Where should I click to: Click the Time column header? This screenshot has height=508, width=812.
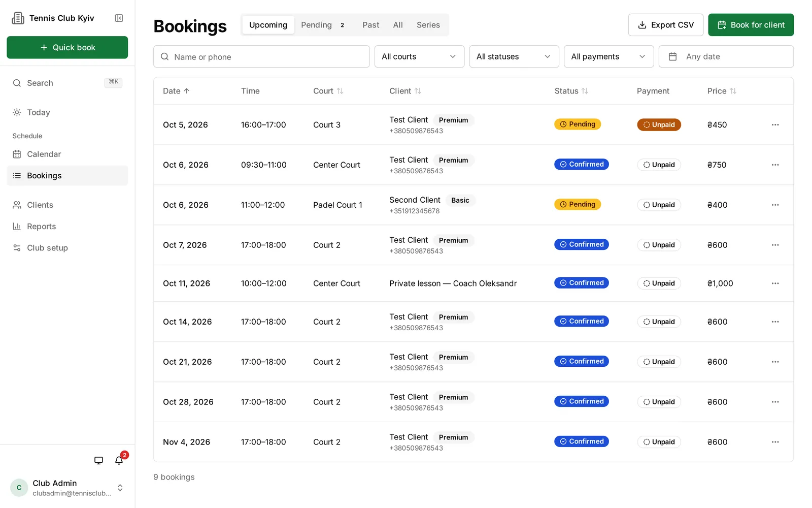click(x=250, y=91)
